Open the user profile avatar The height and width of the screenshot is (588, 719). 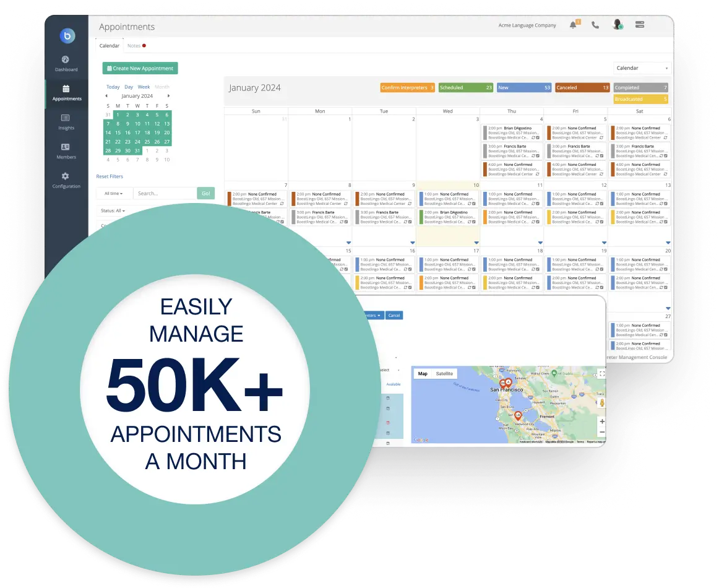617,24
